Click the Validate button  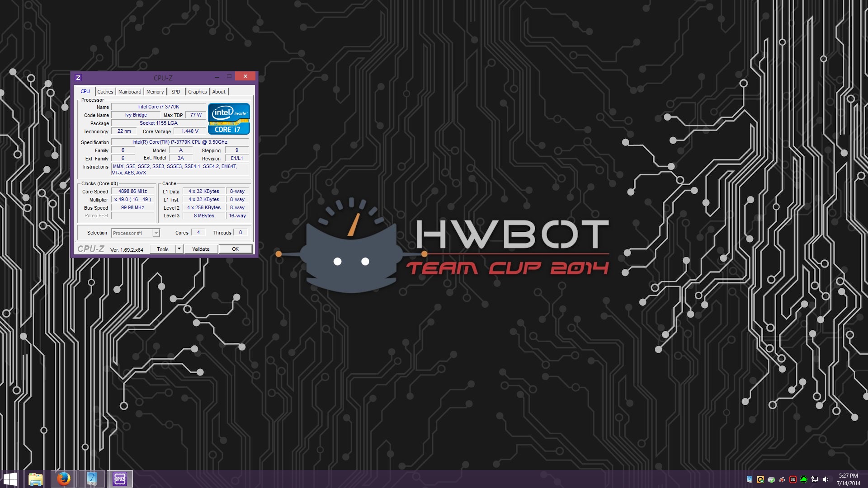tap(201, 249)
